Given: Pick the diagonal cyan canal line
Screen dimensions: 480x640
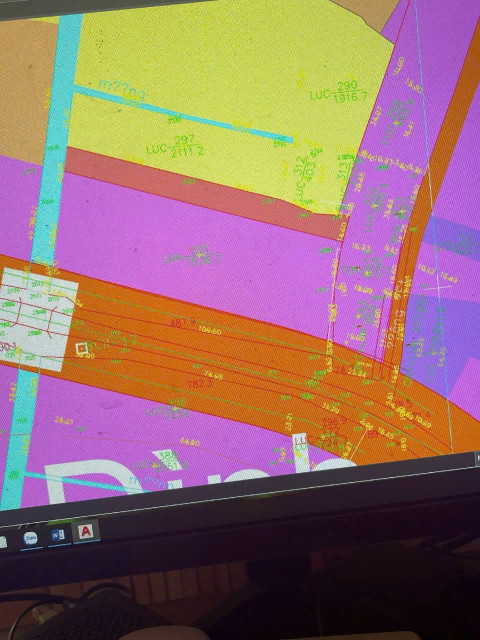Looking at the screenshot, I should [x=184, y=114].
